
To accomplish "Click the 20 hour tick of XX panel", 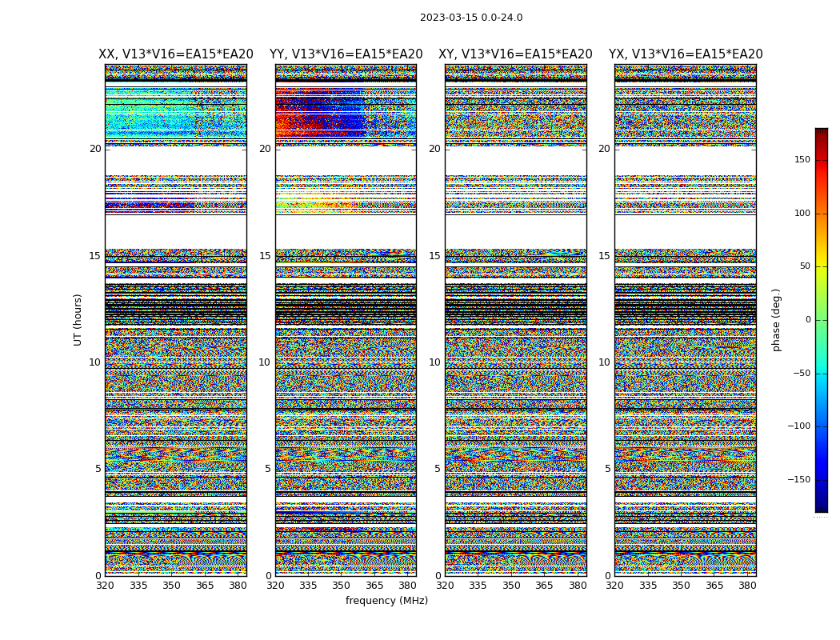I will (x=95, y=149).
